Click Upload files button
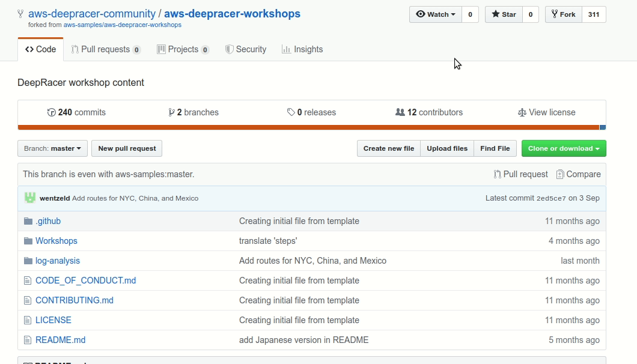This screenshot has height=364, width=637. [x=447, y=148]
